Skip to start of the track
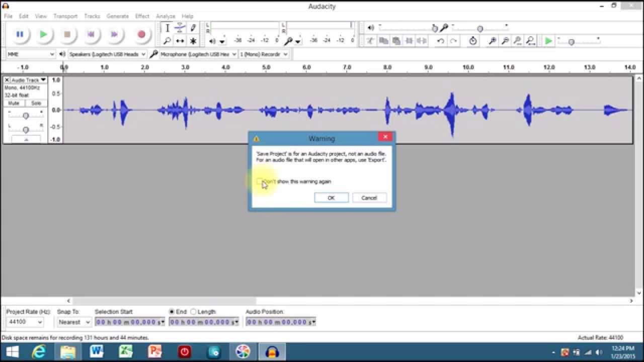 point(91,34)
